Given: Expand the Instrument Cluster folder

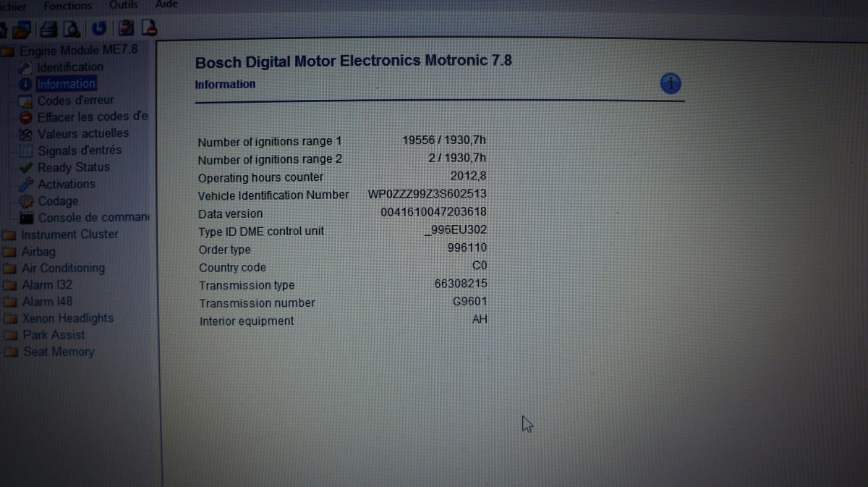Looking at the screenshot, I should pyautogui.click(x=69, y=234).
